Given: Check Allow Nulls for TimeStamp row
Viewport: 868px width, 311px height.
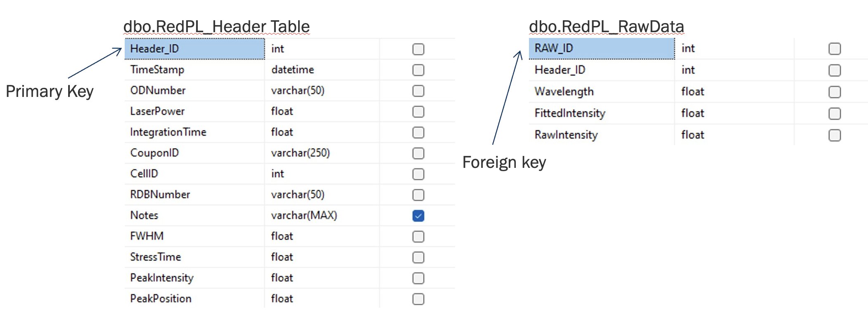Looking at the screenshot, I should [418, 70].
